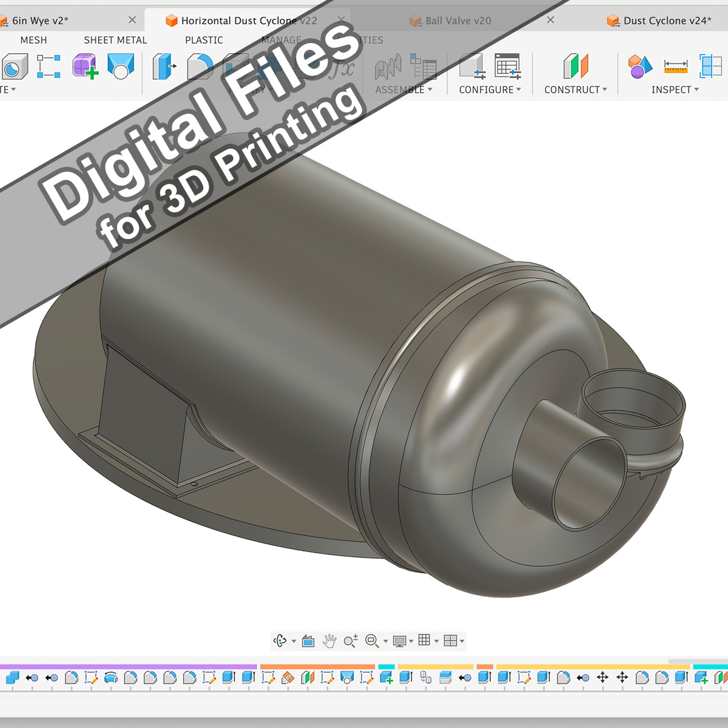Viewport: 728px width, 728px height.
Task: Switch to the PLASTIC ribbon tab
Action: click(204, 40)
